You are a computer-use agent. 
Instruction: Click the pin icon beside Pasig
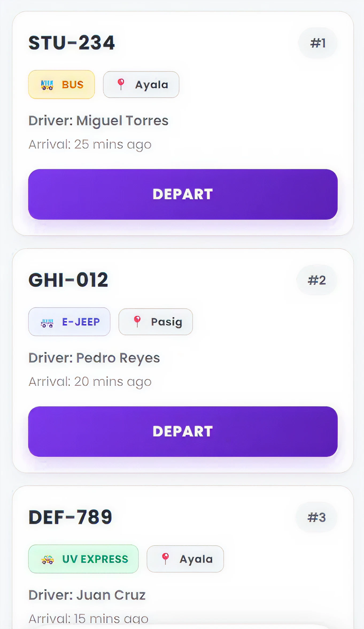[x=137, y=321]
